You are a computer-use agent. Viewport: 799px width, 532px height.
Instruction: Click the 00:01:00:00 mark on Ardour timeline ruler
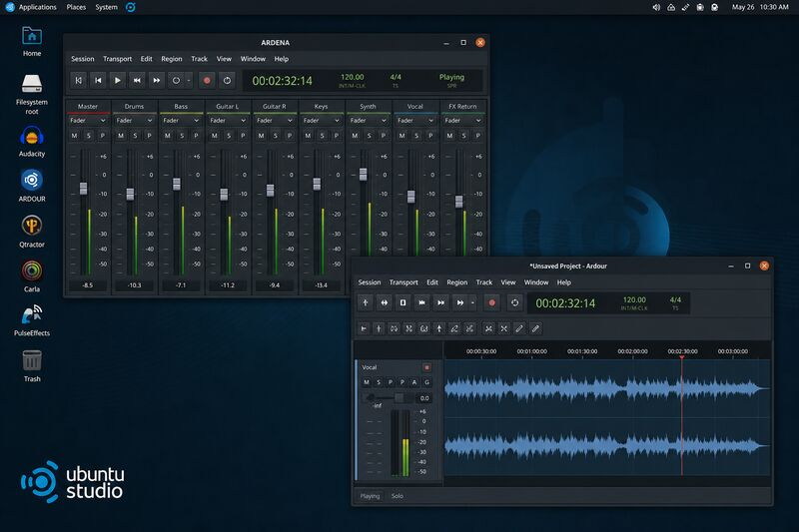tap(531, 351)
